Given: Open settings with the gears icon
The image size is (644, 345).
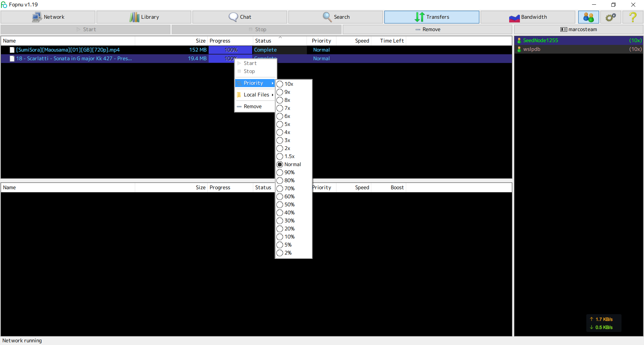Looking at the screenshot, I should tap(610, 17).
